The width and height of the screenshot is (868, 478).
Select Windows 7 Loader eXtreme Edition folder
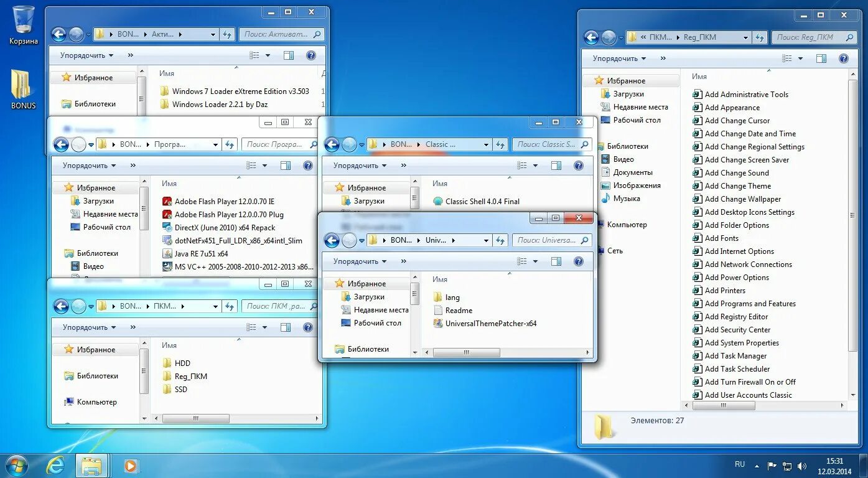[235, 91]
